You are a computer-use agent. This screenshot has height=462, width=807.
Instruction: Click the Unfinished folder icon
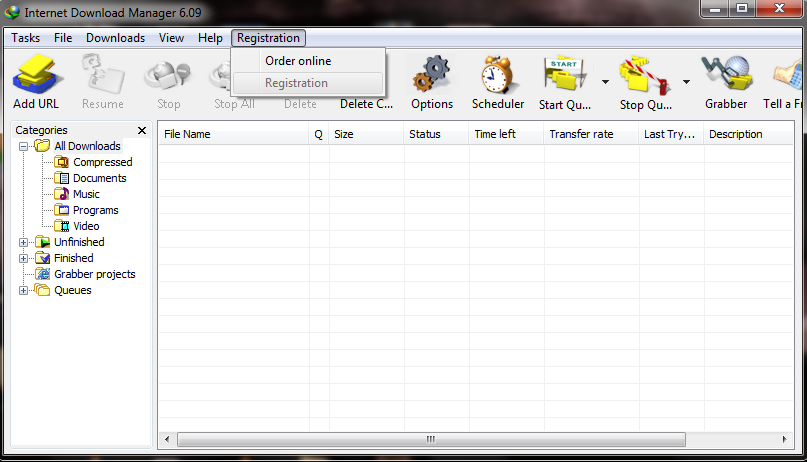click(42, 242)
